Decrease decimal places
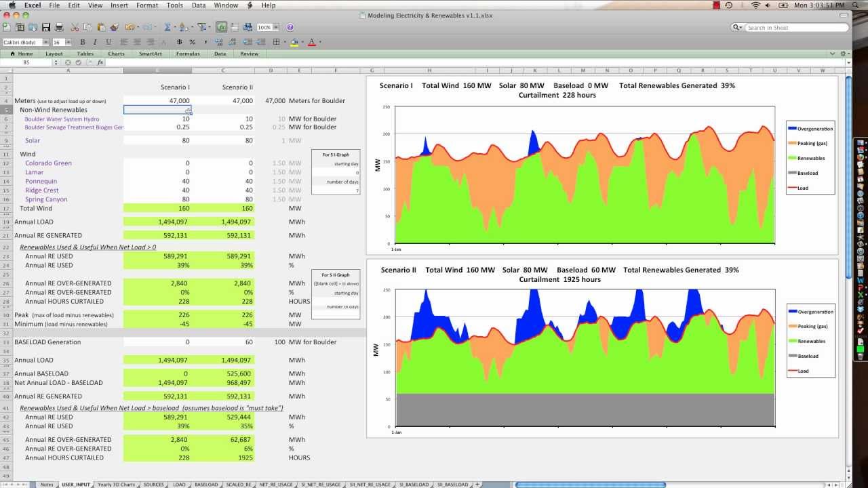 232,42
